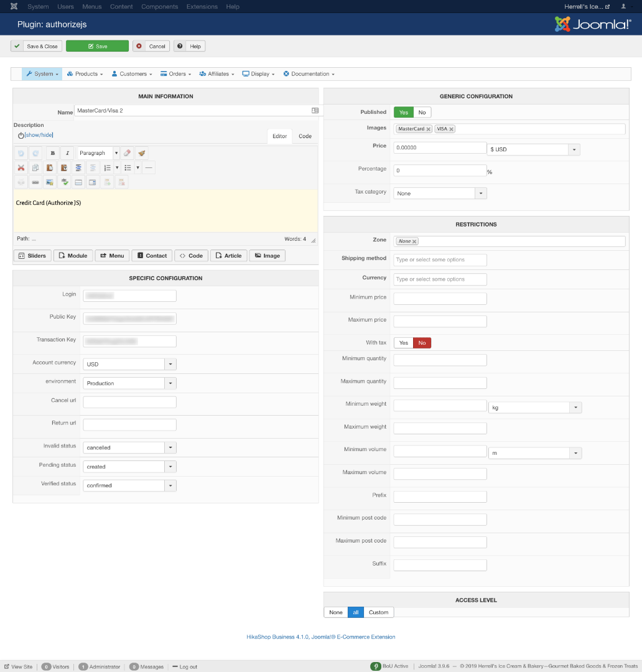The width and height of the screenshot is (642, 672).
Task: Open the environment Production dropdown
Action: (x=129, y=383)
